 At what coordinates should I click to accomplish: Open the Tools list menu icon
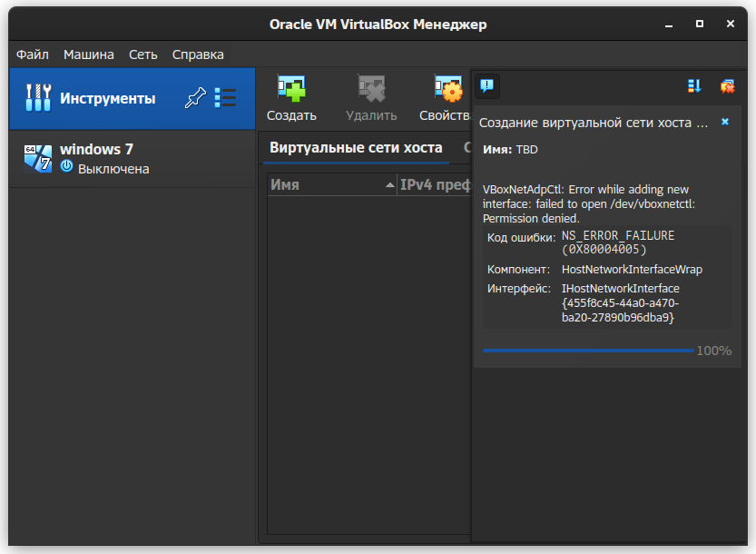(x=225, y=98)
